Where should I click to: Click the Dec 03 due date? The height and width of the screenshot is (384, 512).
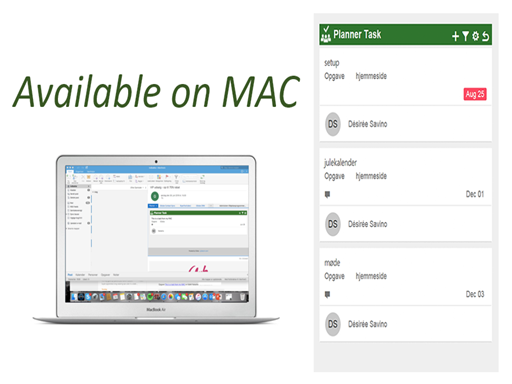(475, 294)
